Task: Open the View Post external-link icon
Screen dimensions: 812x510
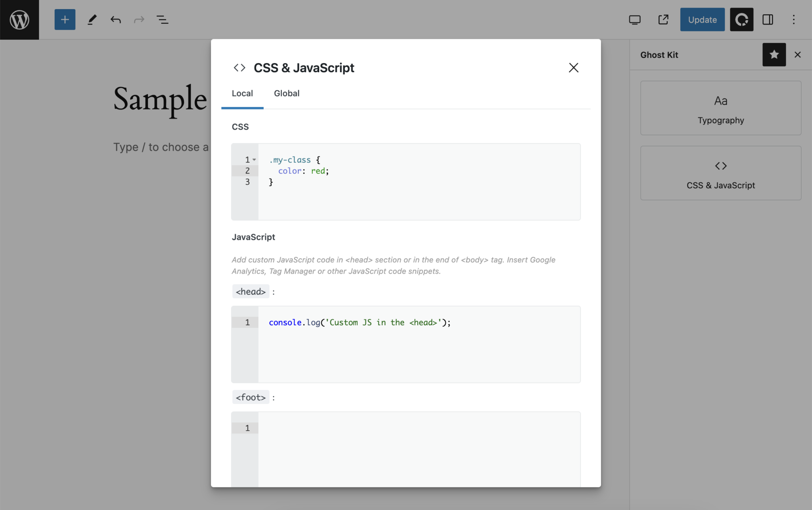Action: coord(663,19)
